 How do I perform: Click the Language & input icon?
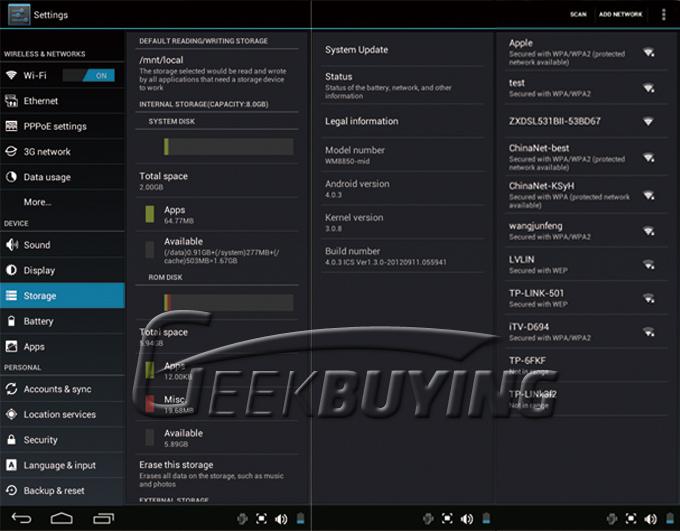click(11, 465)
